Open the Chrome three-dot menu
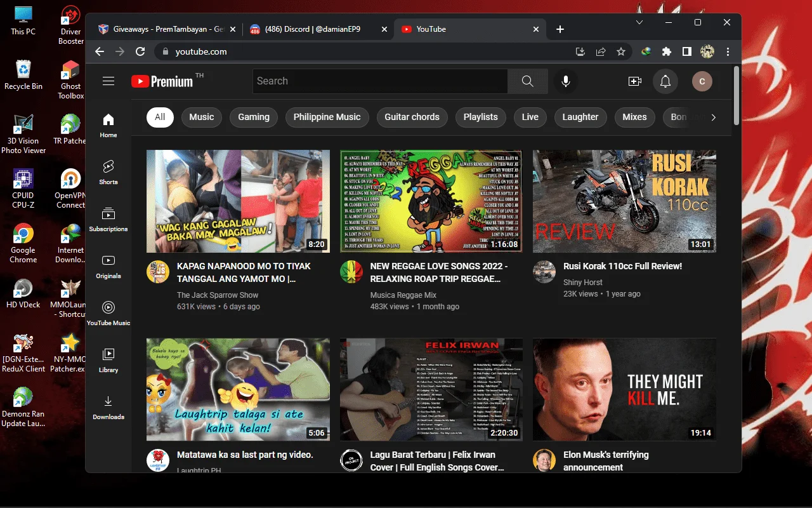The image size is (812, 508). point(728,51)
